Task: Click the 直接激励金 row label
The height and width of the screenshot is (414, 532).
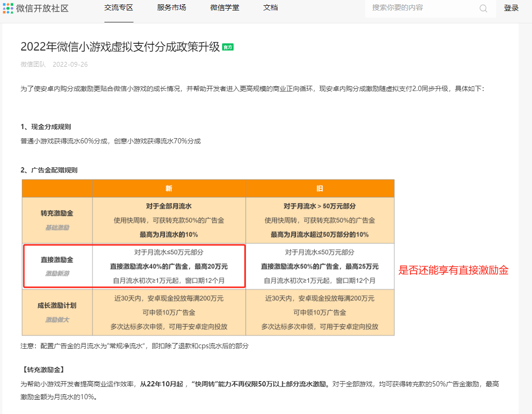Action: (57, 260)
